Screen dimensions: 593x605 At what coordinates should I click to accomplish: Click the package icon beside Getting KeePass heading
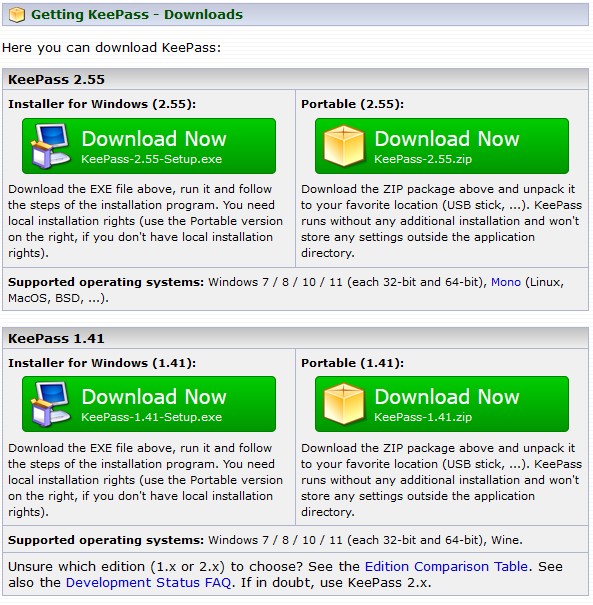click(x=17, y=15)
